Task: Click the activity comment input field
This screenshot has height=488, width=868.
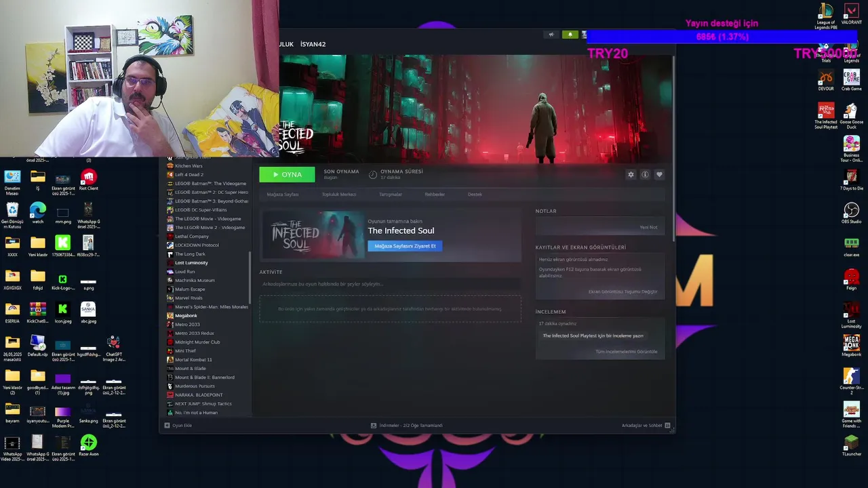Action: point(390,284)
